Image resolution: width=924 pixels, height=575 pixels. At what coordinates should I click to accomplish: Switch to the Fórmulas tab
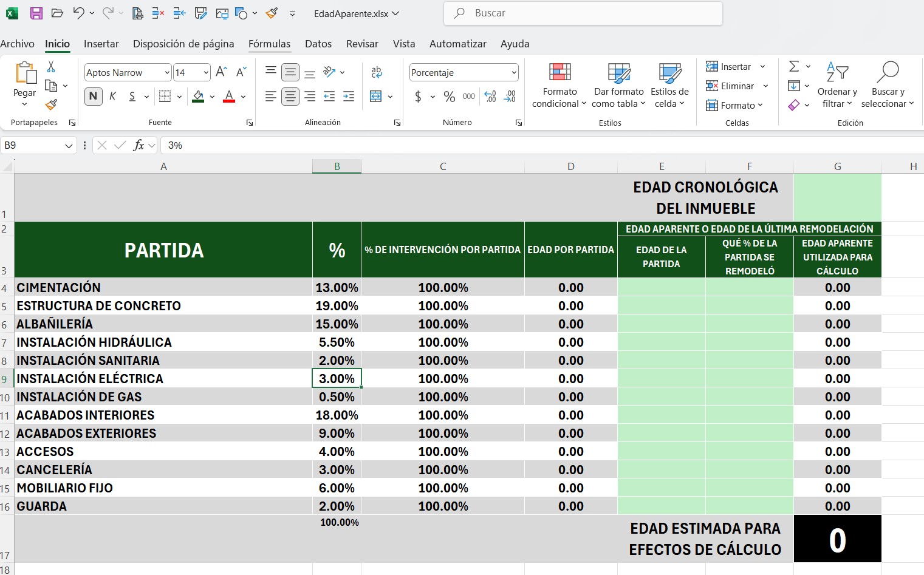coord(269,44)
